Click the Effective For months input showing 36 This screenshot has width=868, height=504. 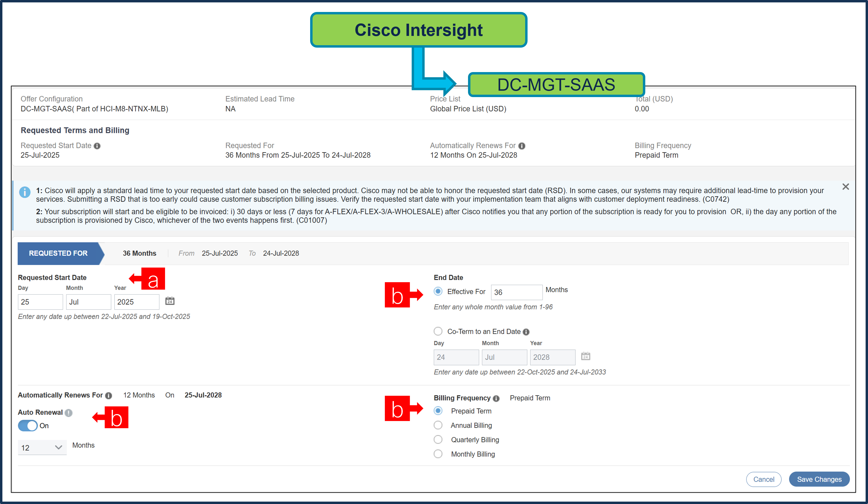click(x=516, y=292)
